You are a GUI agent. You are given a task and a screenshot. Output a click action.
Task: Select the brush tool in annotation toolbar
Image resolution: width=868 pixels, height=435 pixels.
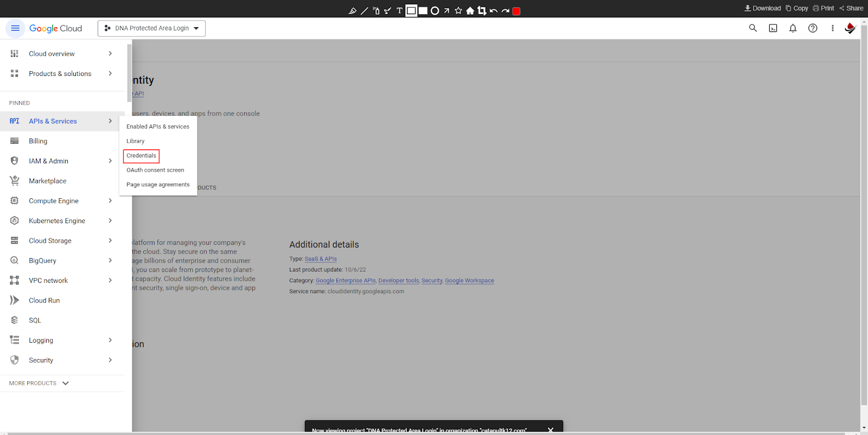point(387,11)
